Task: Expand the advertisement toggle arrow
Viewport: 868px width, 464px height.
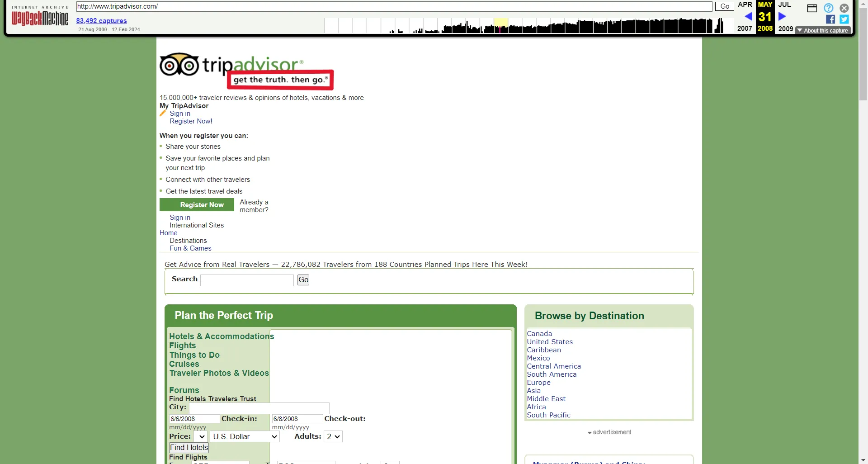Action: click(x=590, y=433)
